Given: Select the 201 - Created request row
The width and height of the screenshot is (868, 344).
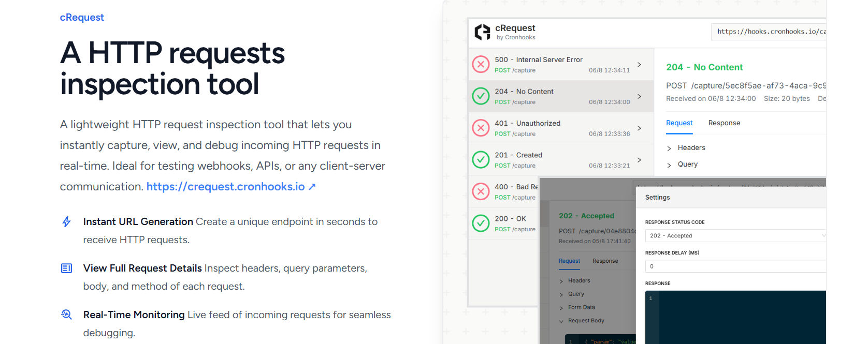Looking at the screenshot, I should [x=561, y=160].
